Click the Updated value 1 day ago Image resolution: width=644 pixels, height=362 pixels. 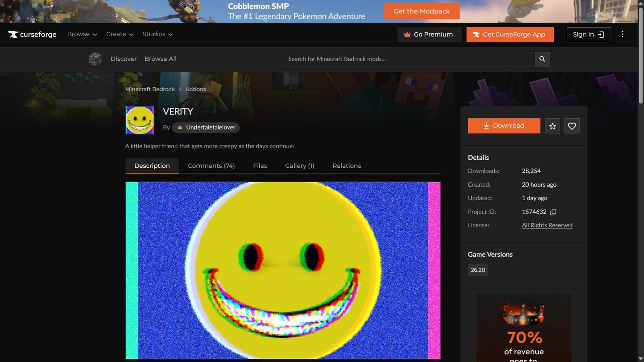pyautogui.click(x=535, y=198)
